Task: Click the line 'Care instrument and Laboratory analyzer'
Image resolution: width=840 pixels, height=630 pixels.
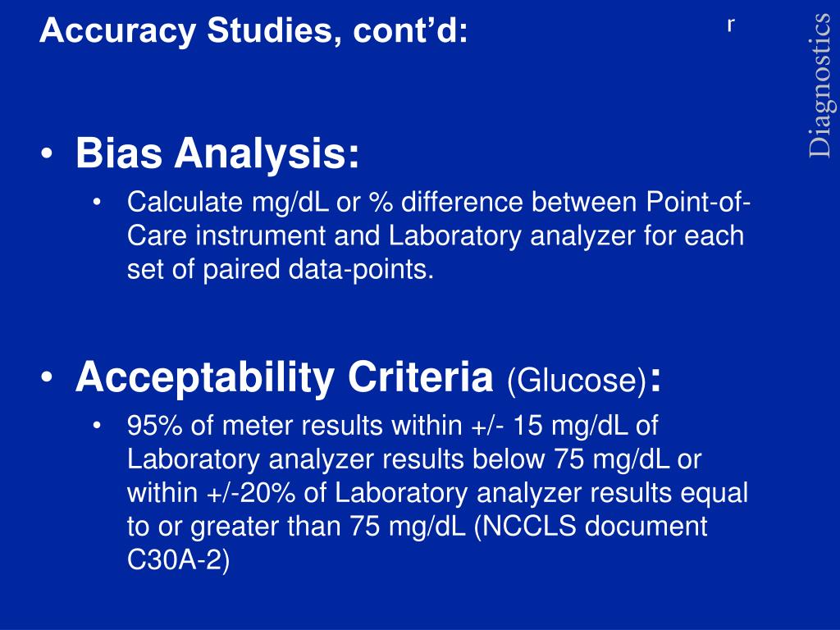Action: click(x=436, y=236)
